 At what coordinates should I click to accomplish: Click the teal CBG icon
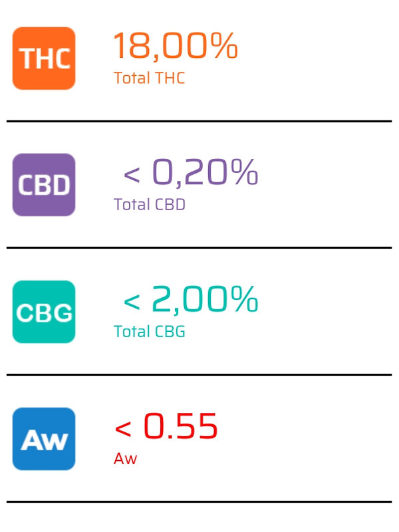coord(44,312)
